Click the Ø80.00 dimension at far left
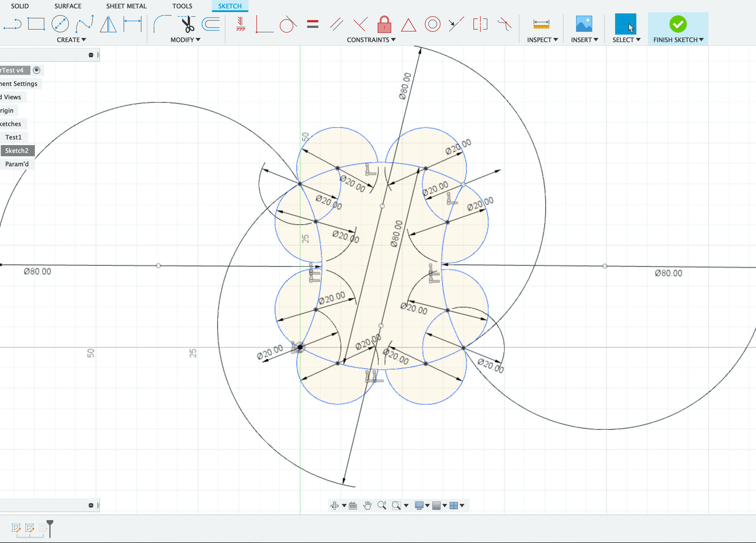Screen dimensions: 756x543 click(x=37, y=272)
